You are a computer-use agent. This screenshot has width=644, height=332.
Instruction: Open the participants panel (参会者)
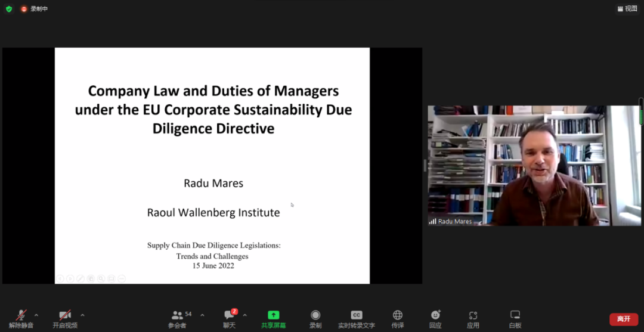tap(177, 318)
